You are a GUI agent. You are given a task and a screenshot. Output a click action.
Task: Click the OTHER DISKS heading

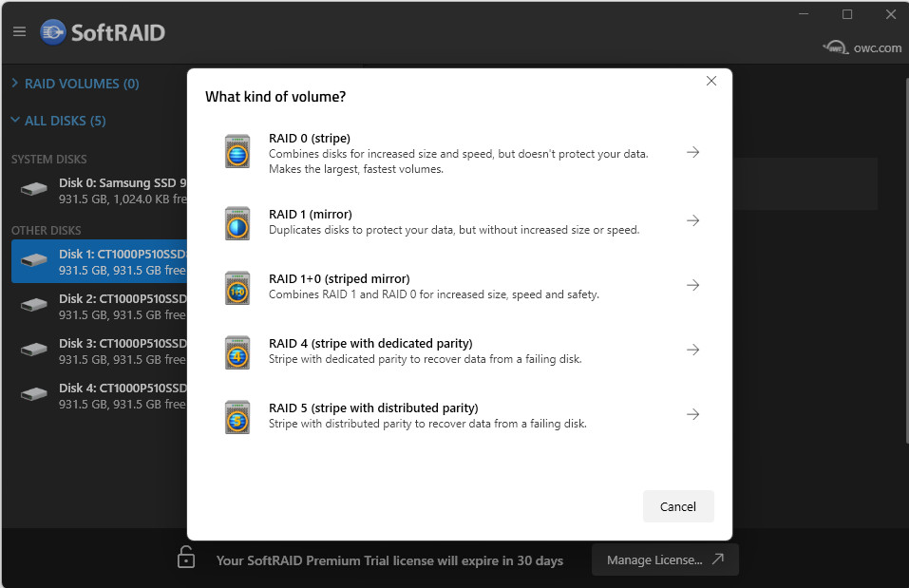tap(47, 230)
